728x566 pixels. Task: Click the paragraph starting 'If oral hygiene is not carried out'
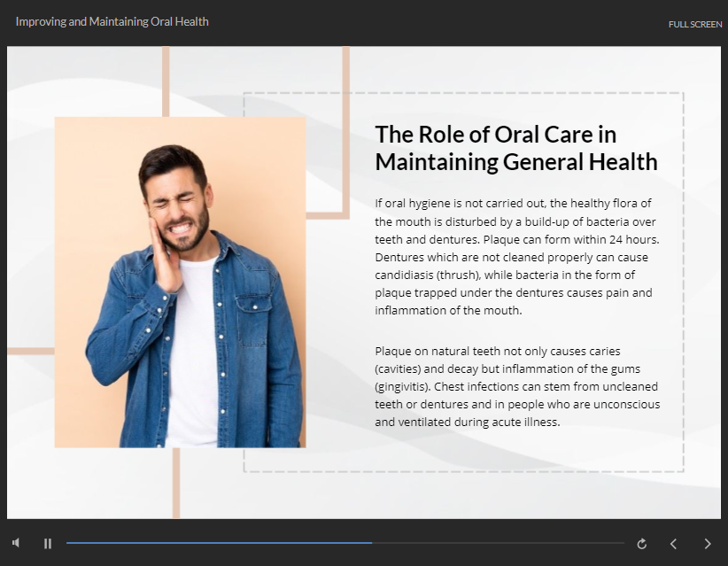[x=516, y=257]
